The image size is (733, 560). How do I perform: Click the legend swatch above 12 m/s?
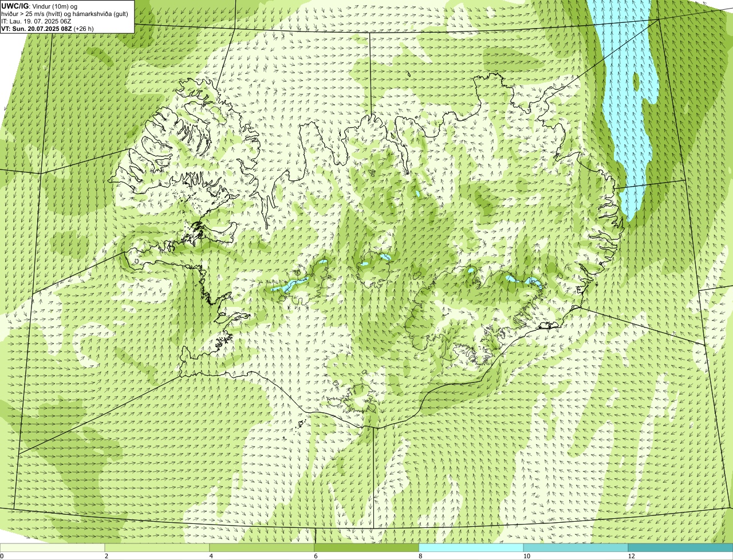click(x=681, y=547)
